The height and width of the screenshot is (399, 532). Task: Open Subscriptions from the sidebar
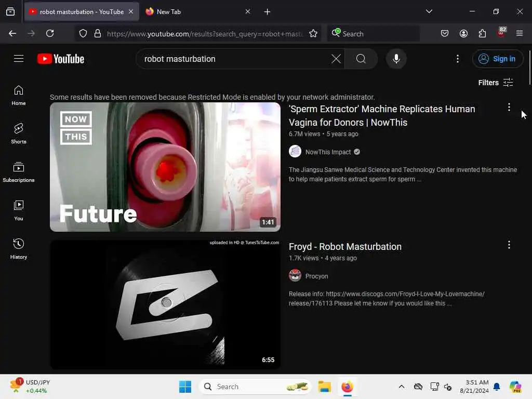pyautogui.click(x=19, y=172)
